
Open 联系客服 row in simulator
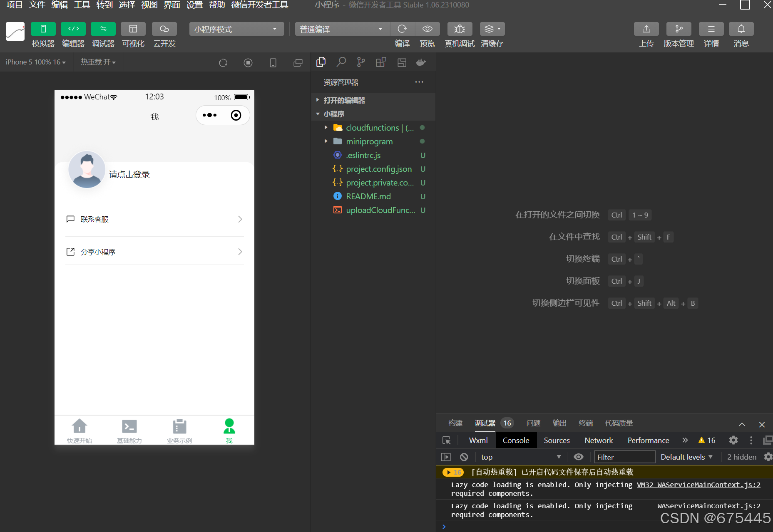(154, 219)
